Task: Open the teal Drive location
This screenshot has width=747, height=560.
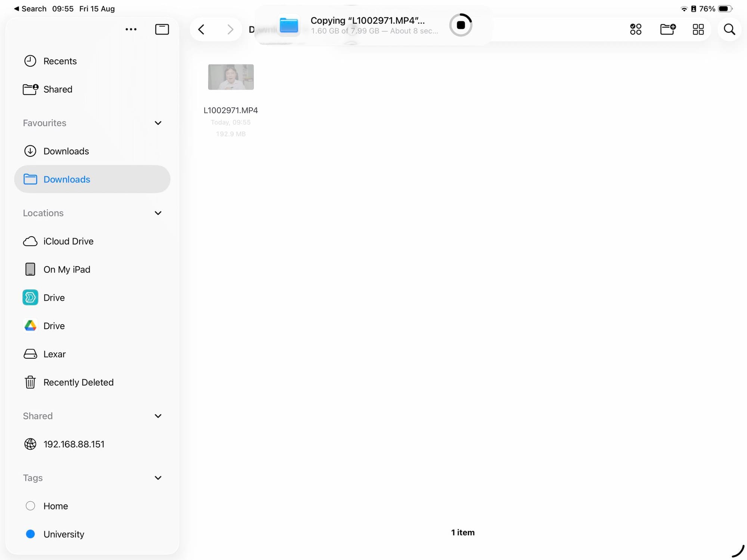Action: click(x=92, y=298)
